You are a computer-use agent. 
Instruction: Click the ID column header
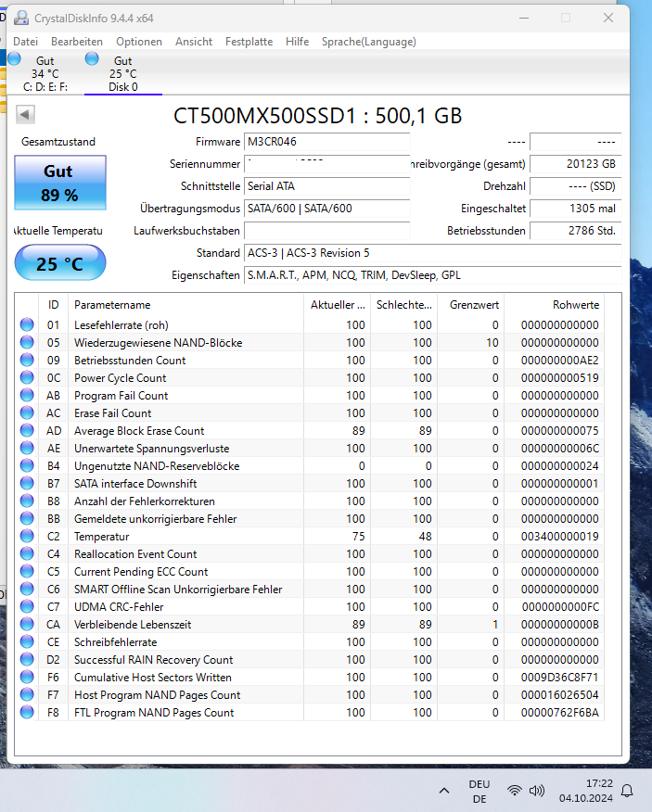(54, 304)
